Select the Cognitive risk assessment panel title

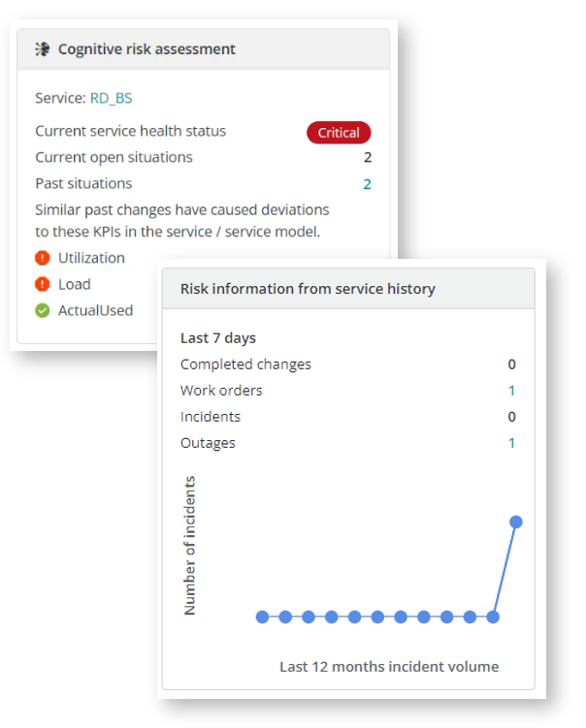pos(146,48)
